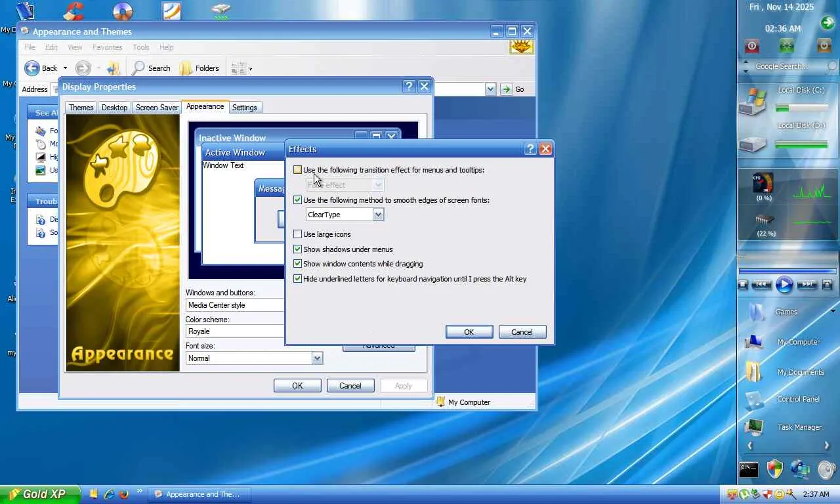Open the Address bar dropdown arrow

tap(490, 89)
